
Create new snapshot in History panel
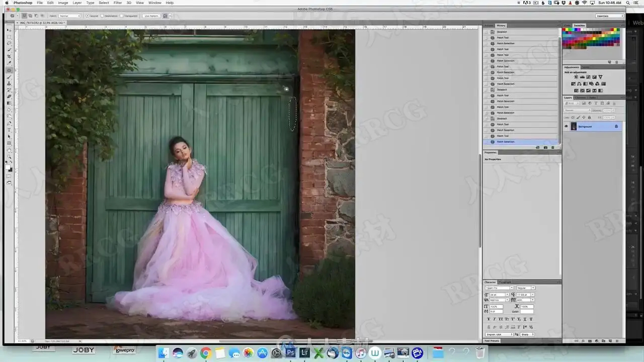coord(545,147)
